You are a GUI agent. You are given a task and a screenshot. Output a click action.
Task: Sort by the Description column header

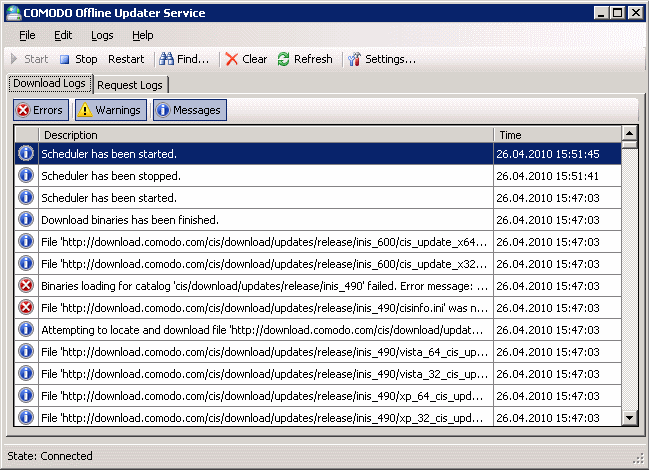click(x=266, y=135)
